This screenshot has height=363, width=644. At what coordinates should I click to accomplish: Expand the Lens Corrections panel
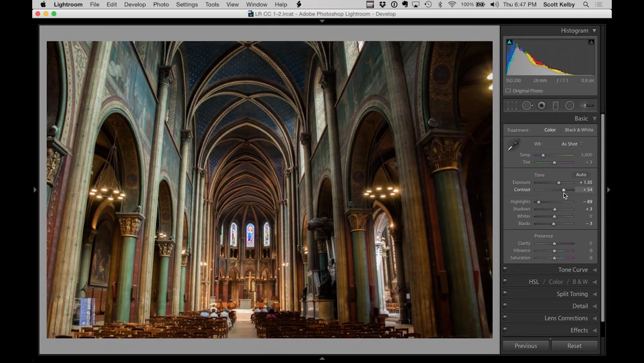click(x=595, y=318)
